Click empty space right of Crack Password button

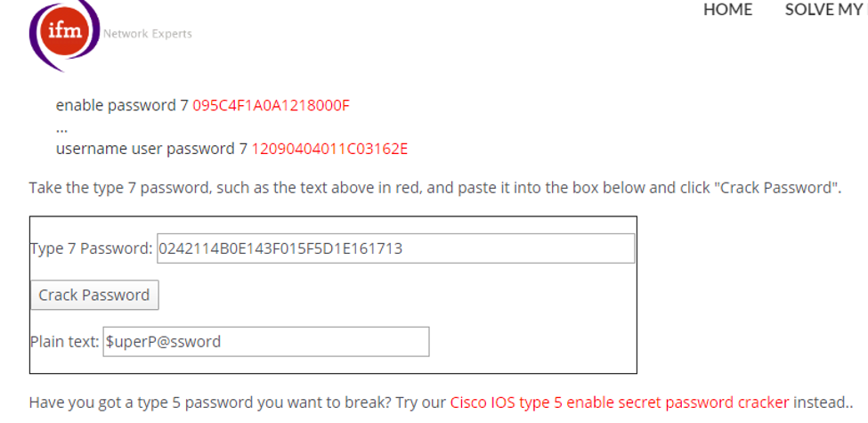(401, 295)
